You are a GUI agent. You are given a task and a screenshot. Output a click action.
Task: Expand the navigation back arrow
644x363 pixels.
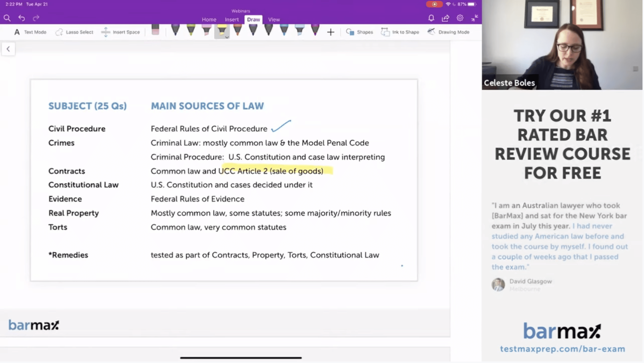(8, 49)
